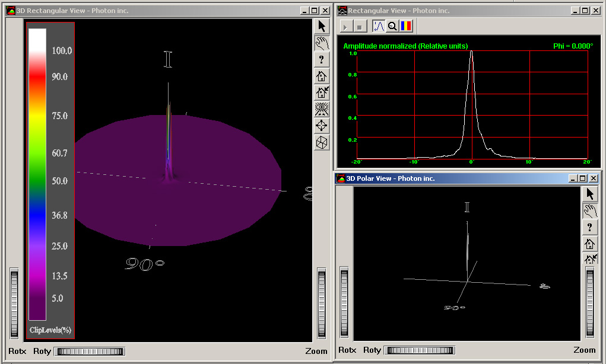Screen dimensions: 606x364
Task: Click the question mark help icon in 3D Rectangular View
Action: pos(322,59)
